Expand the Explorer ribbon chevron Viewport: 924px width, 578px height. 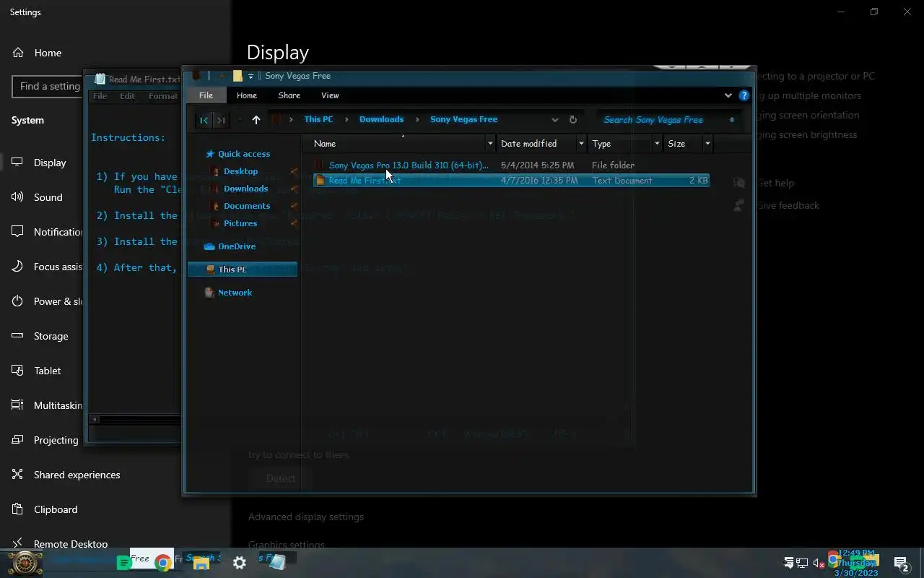point(728,95)
